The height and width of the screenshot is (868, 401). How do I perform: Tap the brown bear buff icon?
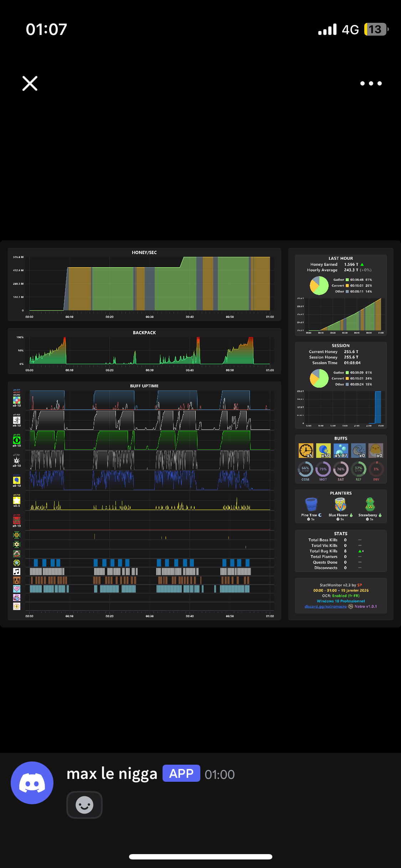pos(17,580)
